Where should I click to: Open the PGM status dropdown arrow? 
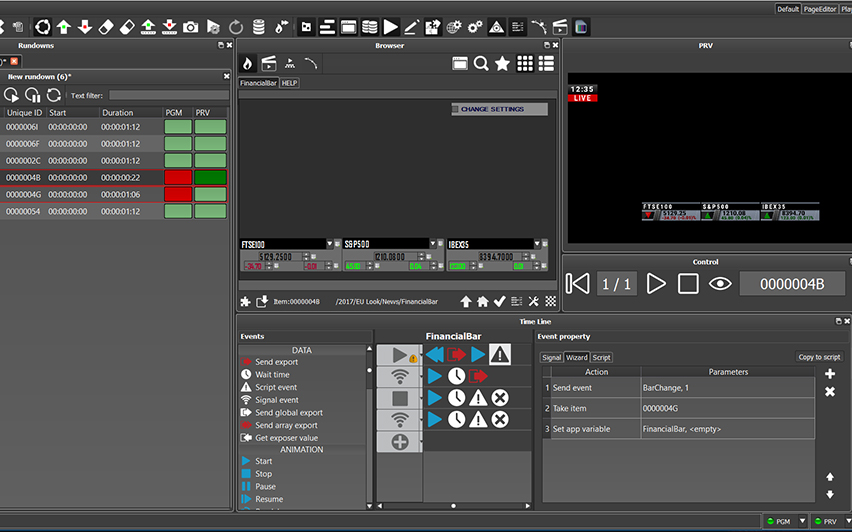(x=802, y=521)
